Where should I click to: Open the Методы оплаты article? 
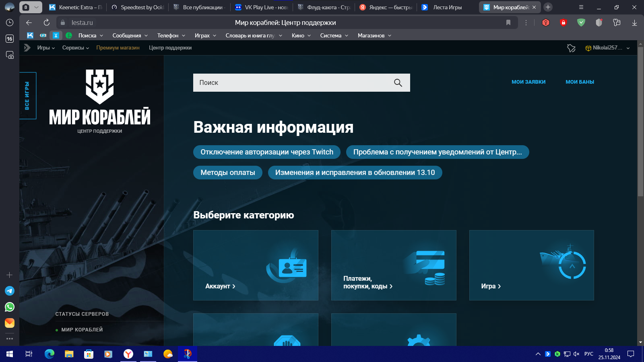(228, 173)
